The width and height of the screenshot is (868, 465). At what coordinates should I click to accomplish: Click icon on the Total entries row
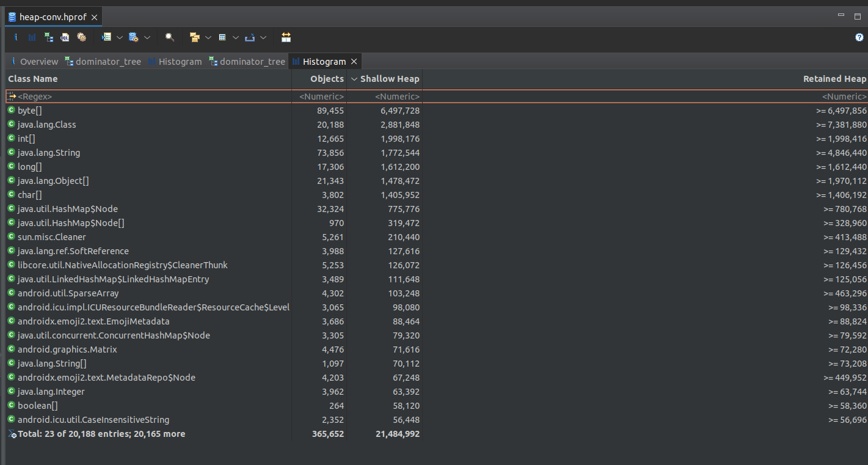coord(12,434)
